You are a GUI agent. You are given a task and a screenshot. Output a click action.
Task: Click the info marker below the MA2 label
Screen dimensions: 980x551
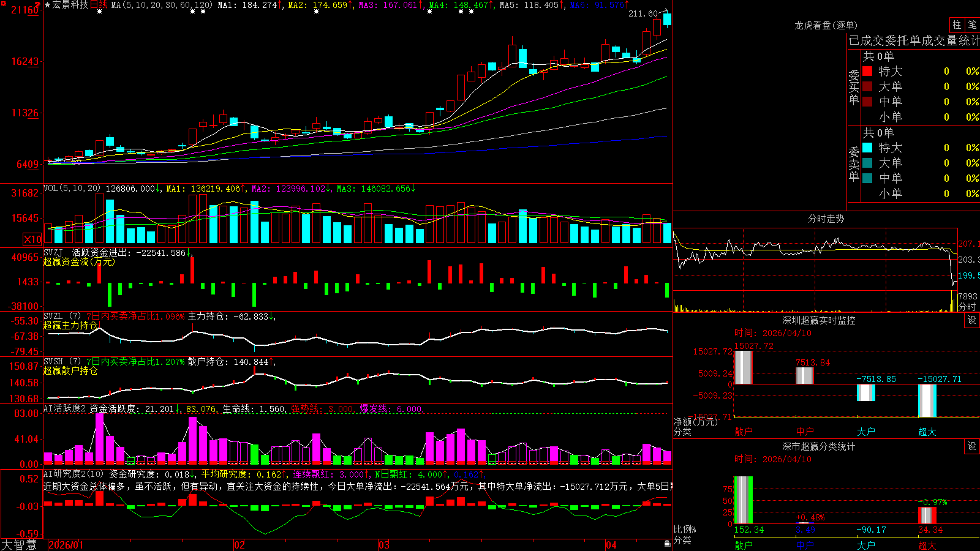click(x=316, y=12)
